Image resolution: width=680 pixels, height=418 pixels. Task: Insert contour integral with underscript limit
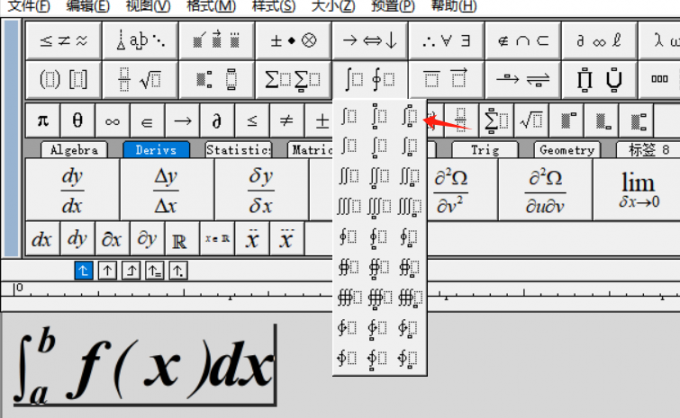[x=379, y=238]
